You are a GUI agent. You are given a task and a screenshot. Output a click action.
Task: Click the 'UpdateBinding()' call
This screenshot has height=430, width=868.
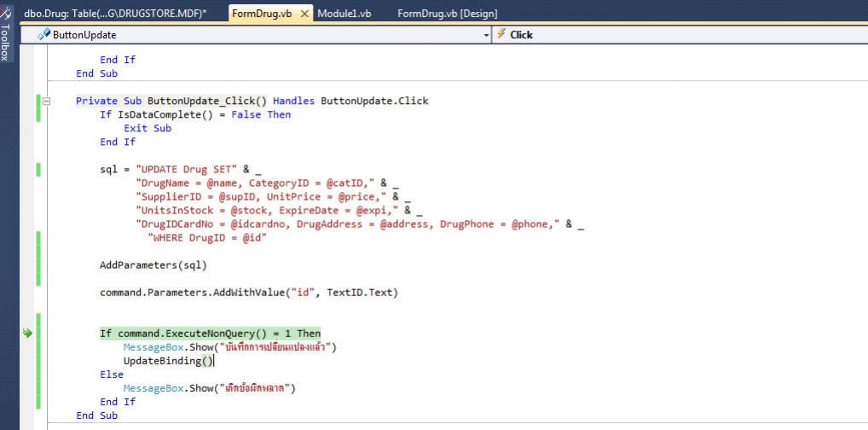coord(168,361)
